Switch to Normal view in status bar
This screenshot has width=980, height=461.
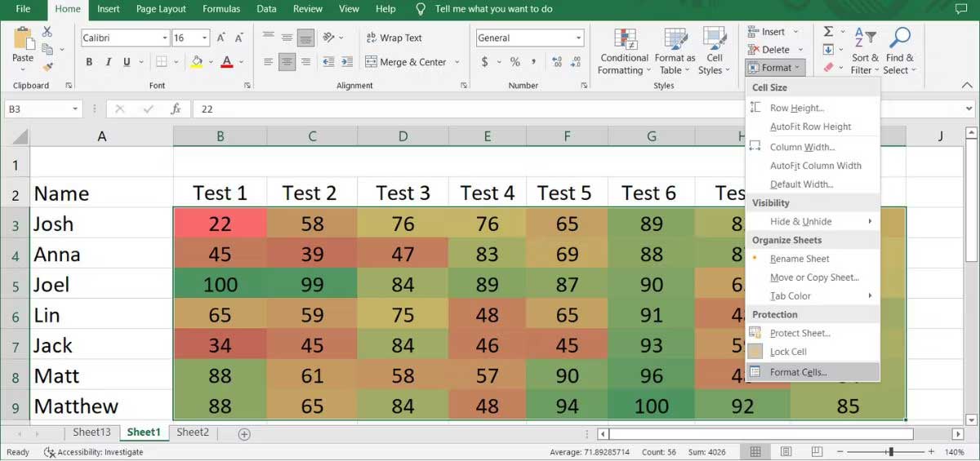(x=755, y=452)
